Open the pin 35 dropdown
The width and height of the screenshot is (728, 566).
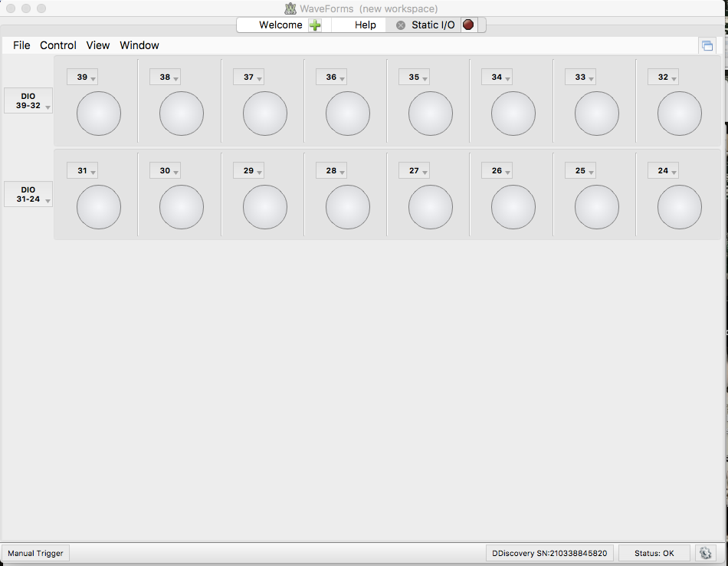coord(414,77)
